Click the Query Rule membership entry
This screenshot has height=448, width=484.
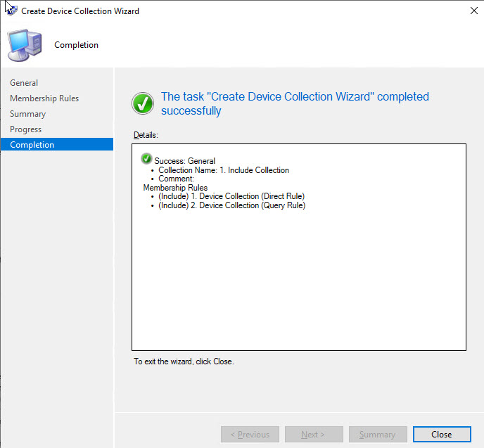tap(231, 205)
